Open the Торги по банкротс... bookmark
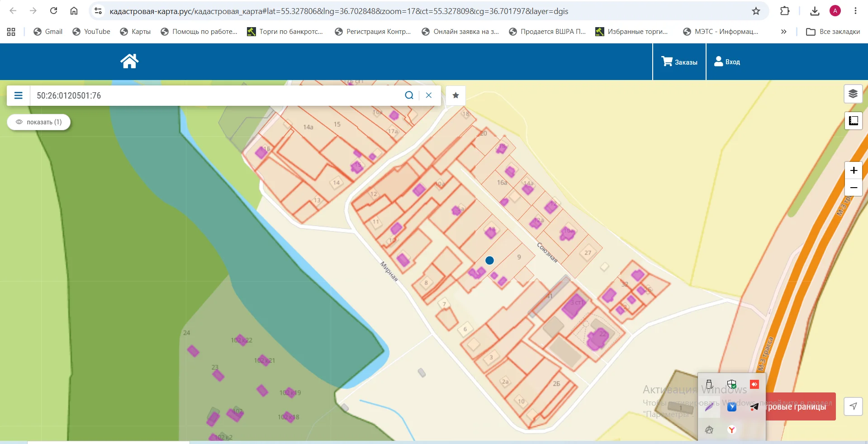This screenshot has height=444, width=868. [285, 32]
